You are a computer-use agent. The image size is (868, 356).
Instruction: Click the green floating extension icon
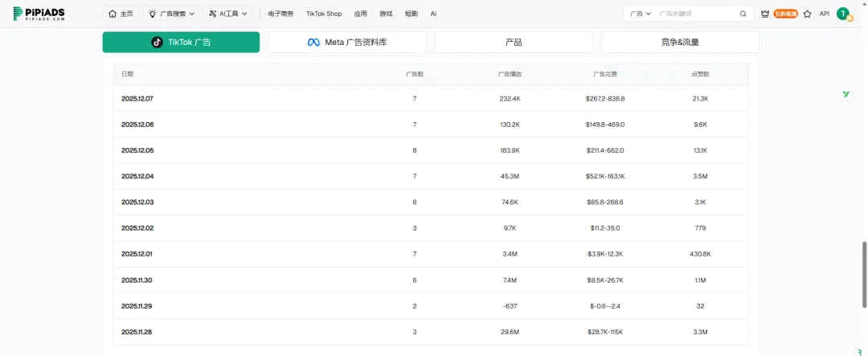846,94
